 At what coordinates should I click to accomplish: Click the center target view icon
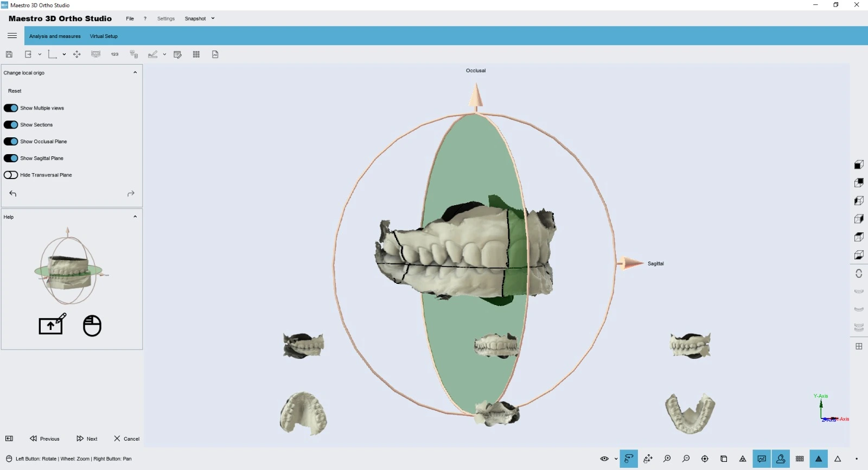705,459
